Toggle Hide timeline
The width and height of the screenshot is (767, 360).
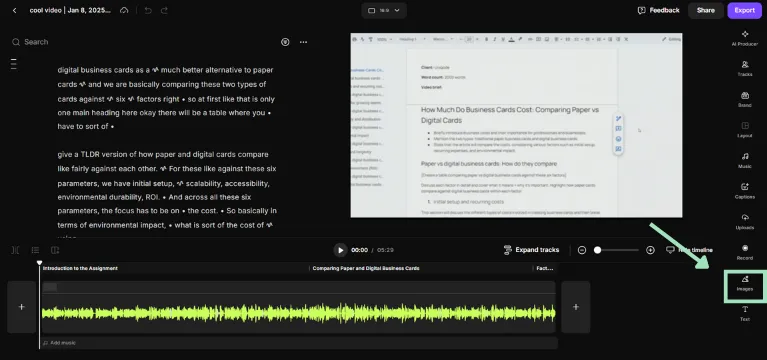[x=689, y=250]
